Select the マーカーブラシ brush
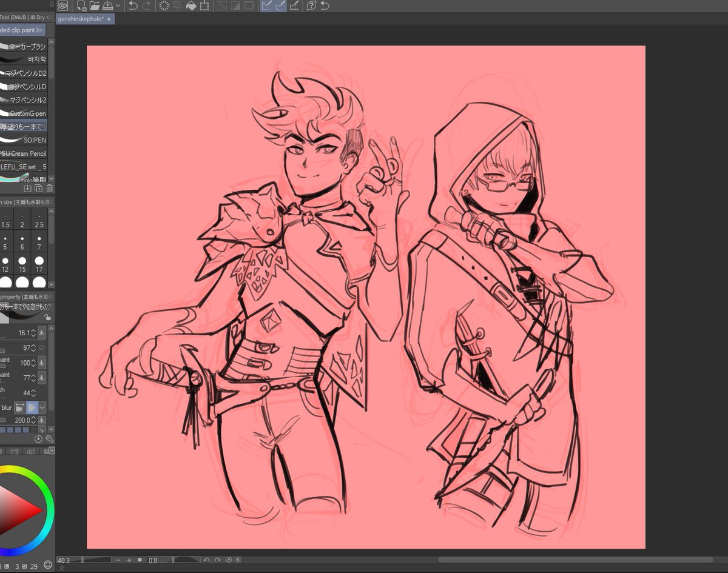The width and height of the screenshot is (728, 573). (24, 47)
